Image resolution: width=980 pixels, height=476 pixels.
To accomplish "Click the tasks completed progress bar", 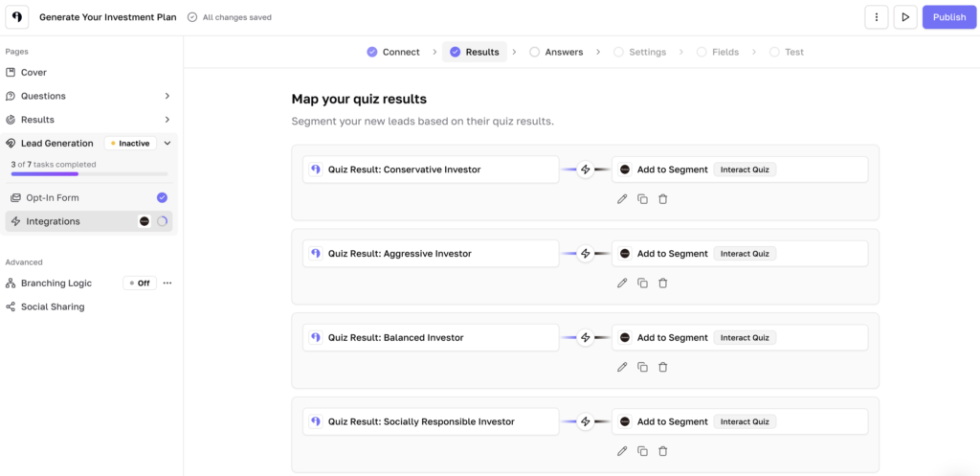I will click(89, 174).
